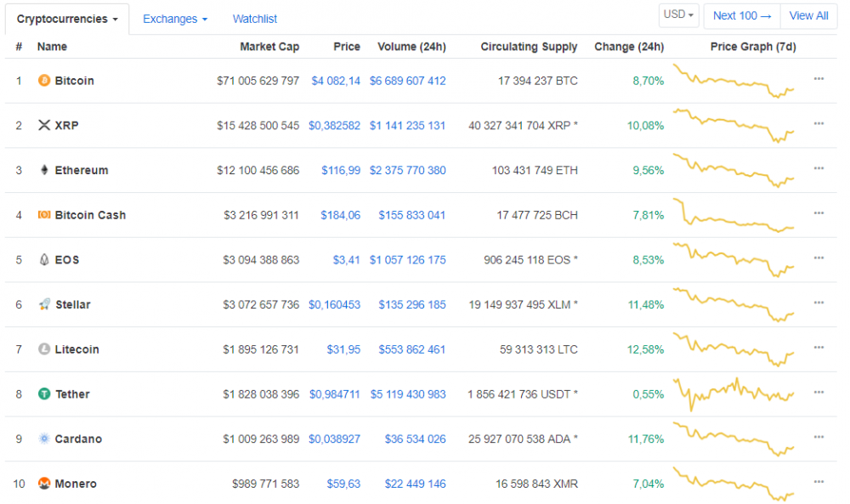Open the Monero 7d price graph
Screen dimensions: 850x504
[734, 484]
